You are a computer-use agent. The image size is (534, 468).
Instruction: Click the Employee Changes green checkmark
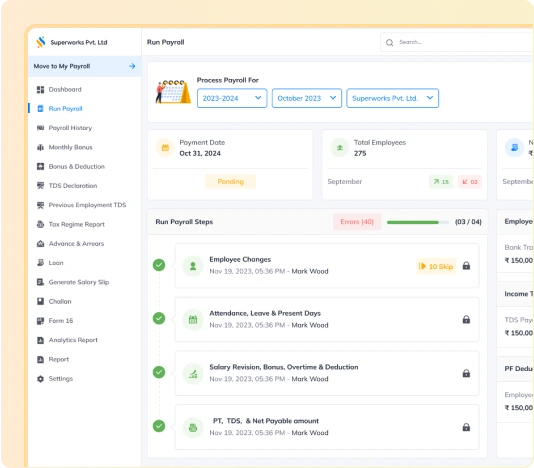159,265
